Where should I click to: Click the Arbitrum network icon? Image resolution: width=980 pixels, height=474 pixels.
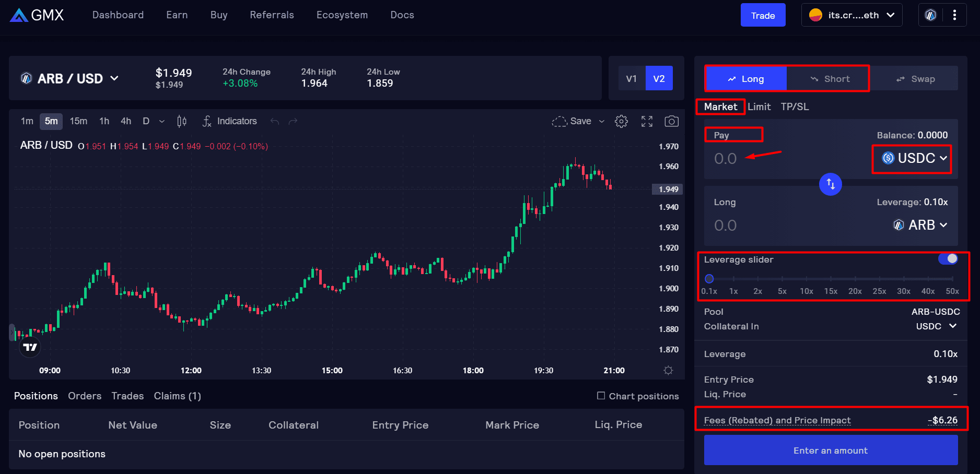tap(930, 15)
